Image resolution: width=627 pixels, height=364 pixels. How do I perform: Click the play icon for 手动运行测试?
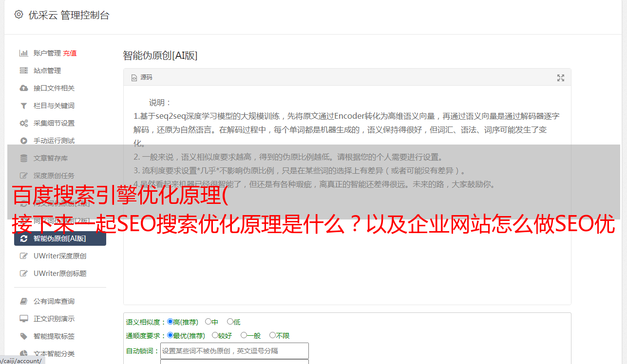tap(23, 141)
